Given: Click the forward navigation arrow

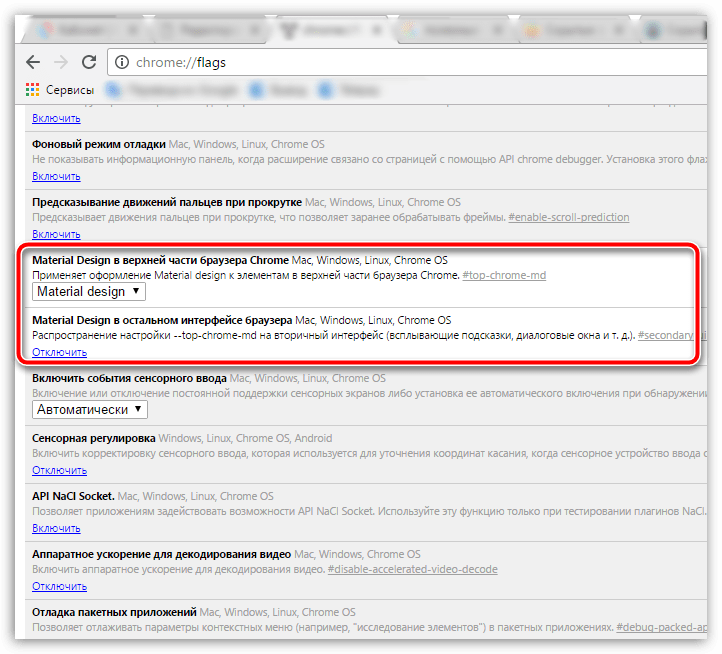Looking at the screenshot, I should [x=61, y=62].
